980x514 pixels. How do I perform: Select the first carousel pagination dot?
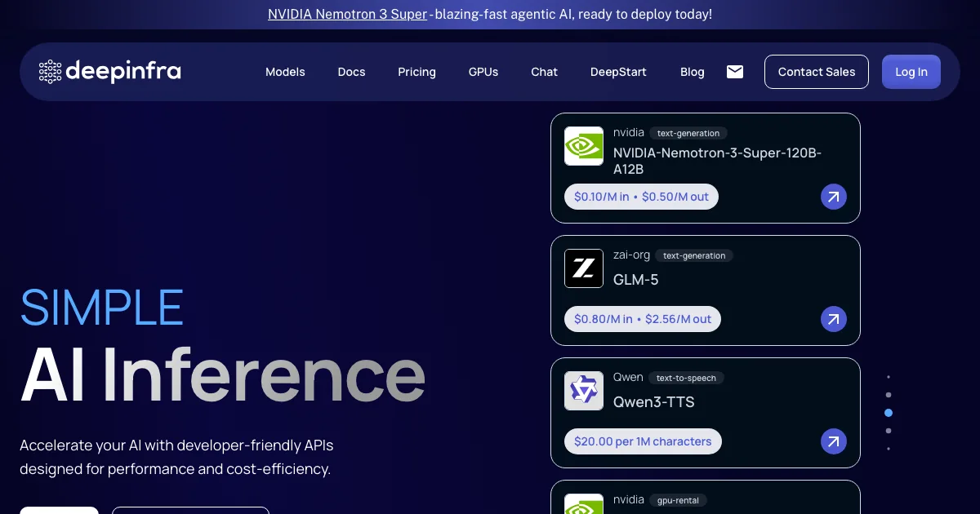889,377
